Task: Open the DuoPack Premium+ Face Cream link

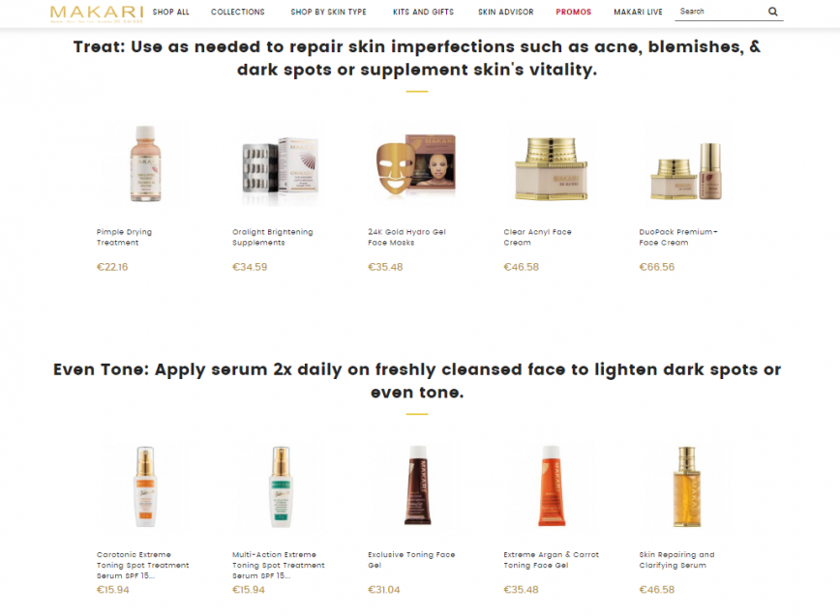Action: 678,237
